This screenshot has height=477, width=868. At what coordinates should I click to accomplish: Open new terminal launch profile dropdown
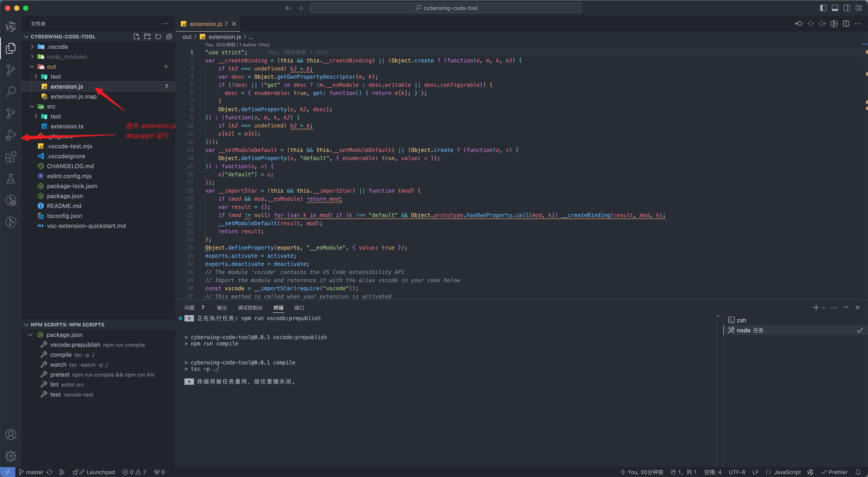tap(824, 308)
